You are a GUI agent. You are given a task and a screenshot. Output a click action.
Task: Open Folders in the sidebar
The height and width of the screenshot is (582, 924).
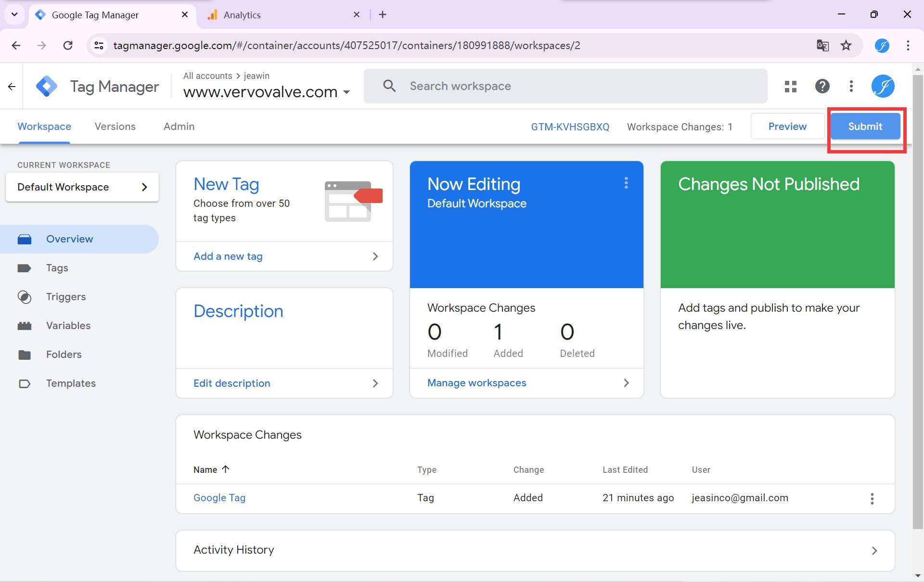tap(79, 354)
